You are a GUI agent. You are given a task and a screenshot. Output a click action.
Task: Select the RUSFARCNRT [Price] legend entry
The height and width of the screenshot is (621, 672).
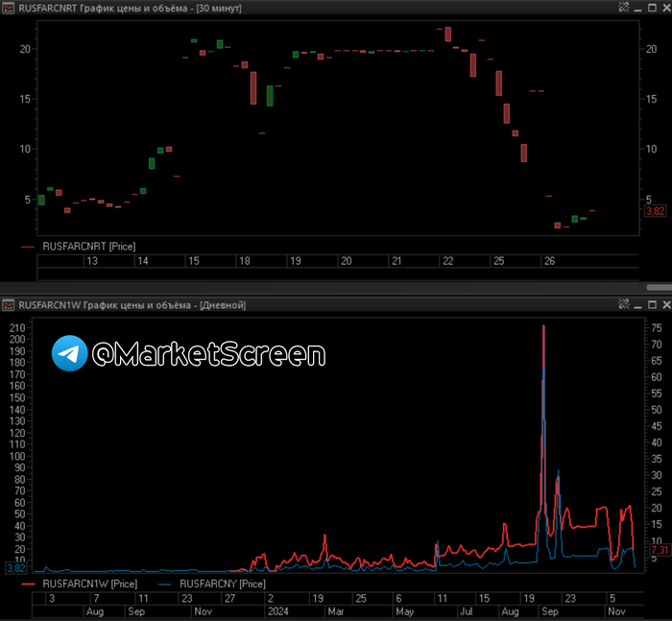(88, 247)
